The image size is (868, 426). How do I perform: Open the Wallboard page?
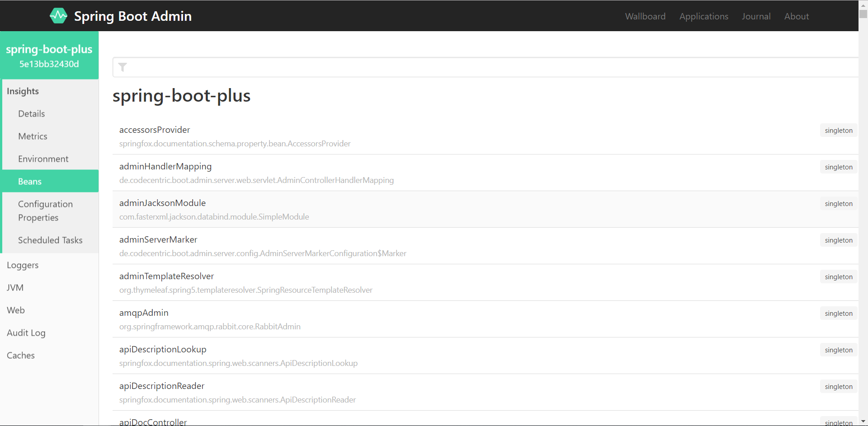[x=645, y=16]
